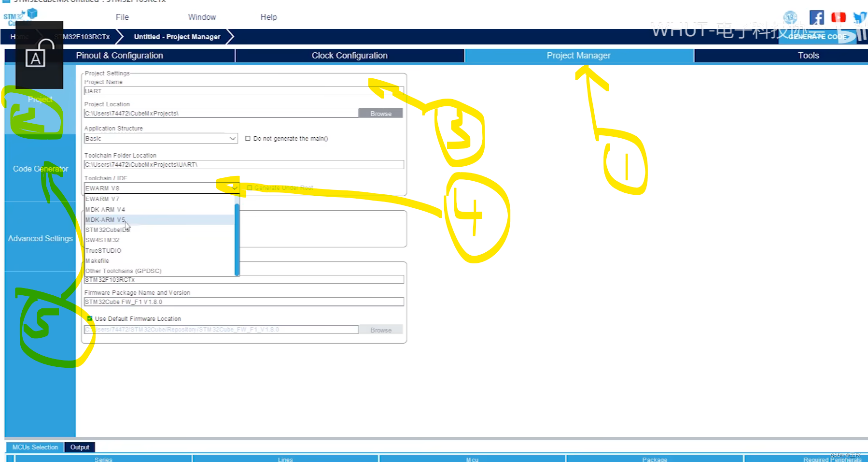Switch to Tools tab
The width and height of the screenshot is (868, 462).
(x=808, y=56)
